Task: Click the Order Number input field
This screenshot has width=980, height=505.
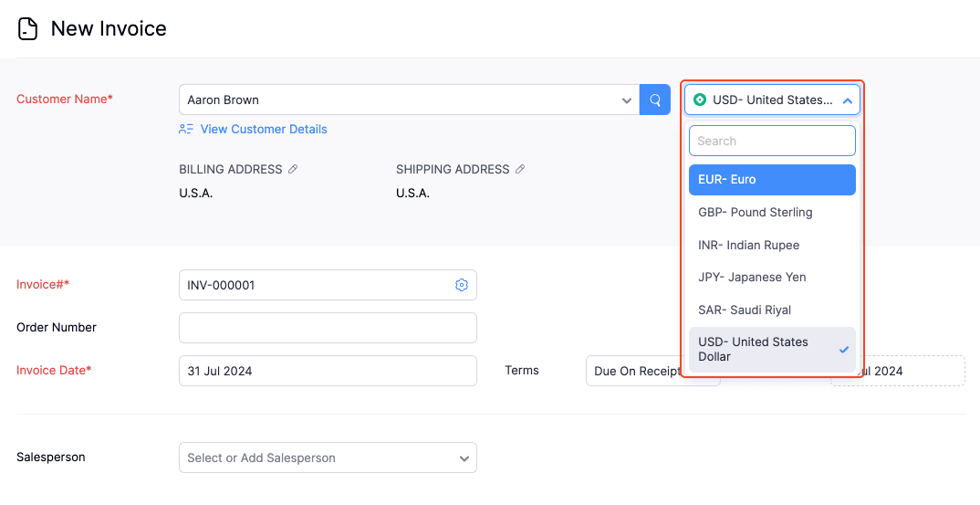Action: pyautogui.click(x=328, y=328)
